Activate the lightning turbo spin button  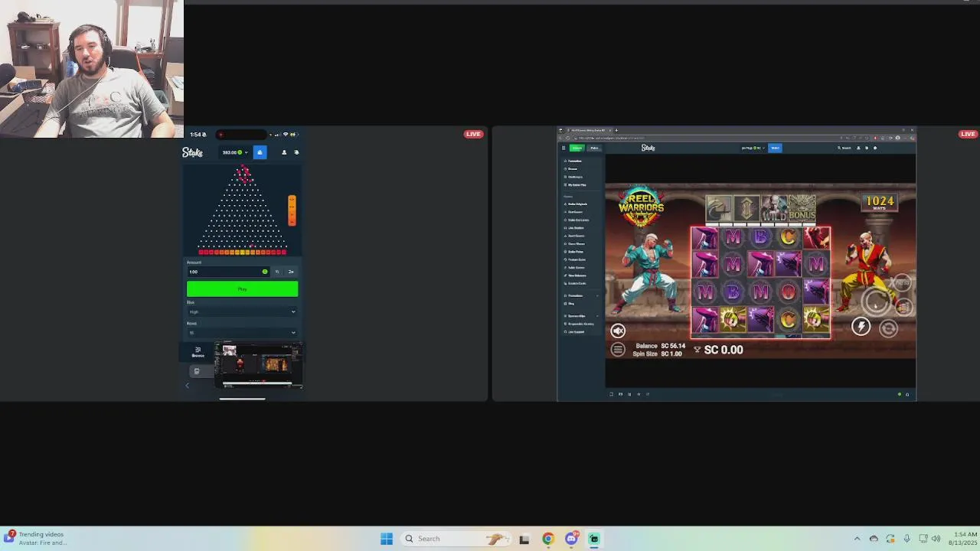861,328
